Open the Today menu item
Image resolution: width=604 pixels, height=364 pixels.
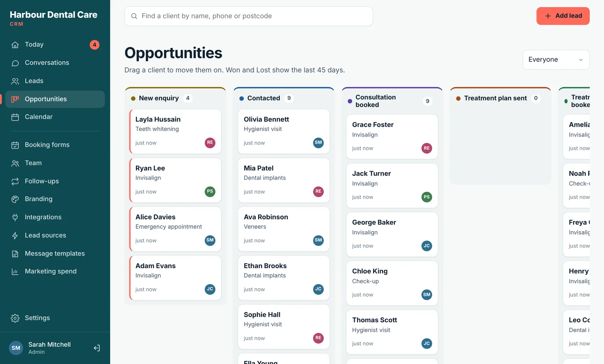tap(55, 45)
